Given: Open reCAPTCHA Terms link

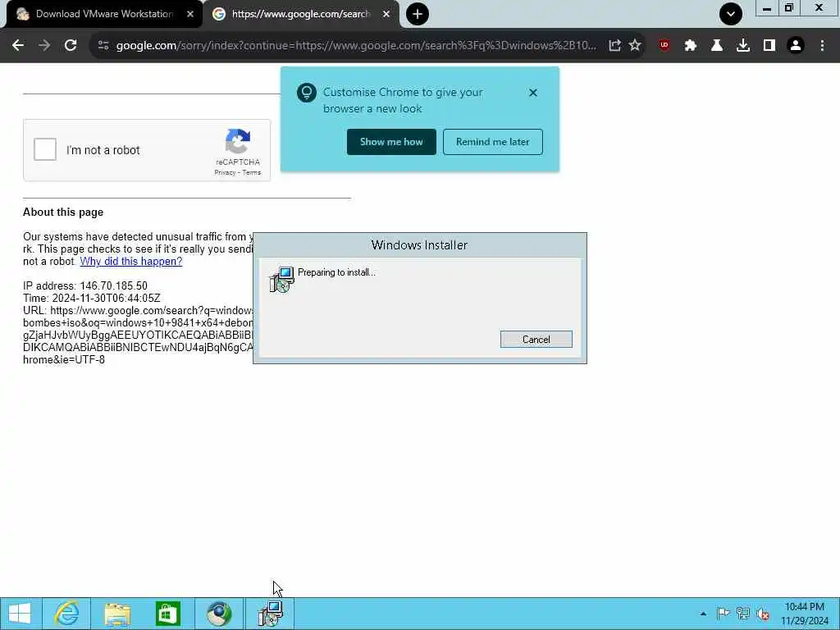Looking at the screenshot, I should (251, 172).
